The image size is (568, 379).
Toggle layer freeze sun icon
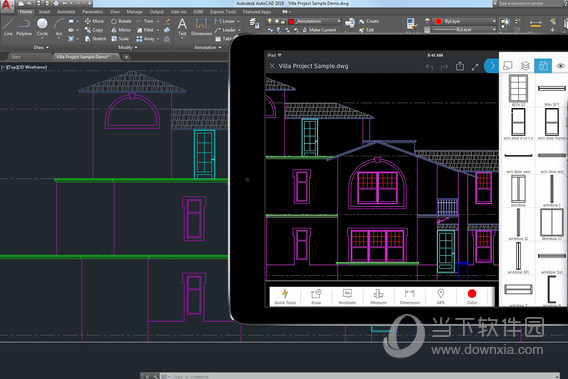276,21
